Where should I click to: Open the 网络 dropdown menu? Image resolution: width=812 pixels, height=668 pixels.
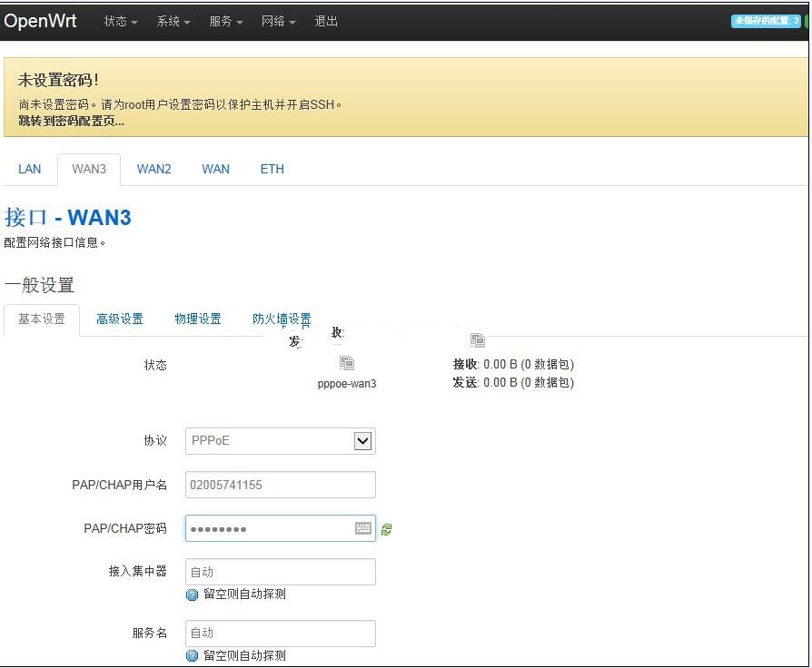click(x=279, y=21)
